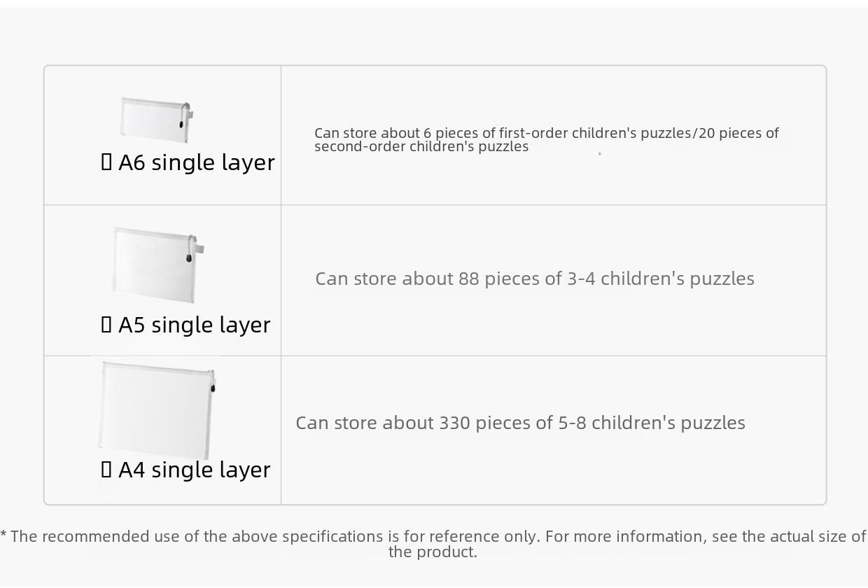Click the A5 single layer pouch image

point(158,265)
